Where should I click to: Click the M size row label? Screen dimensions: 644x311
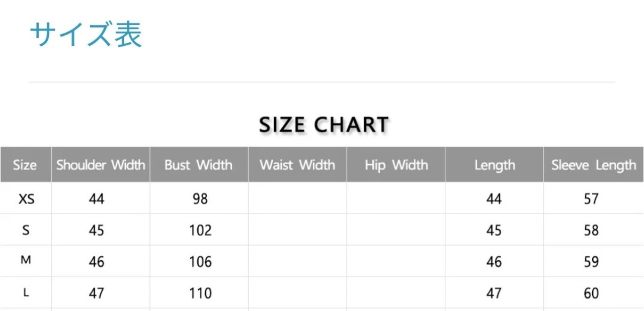(25, 260)
